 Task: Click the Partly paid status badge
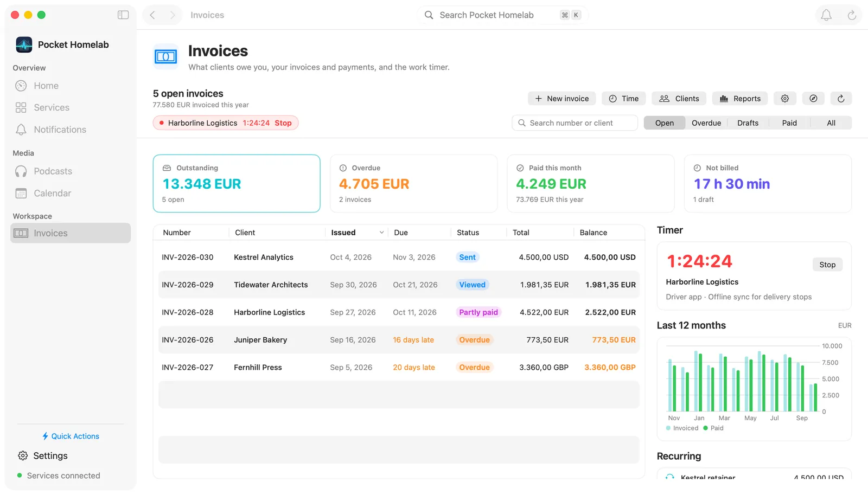[x=478, y=312]
